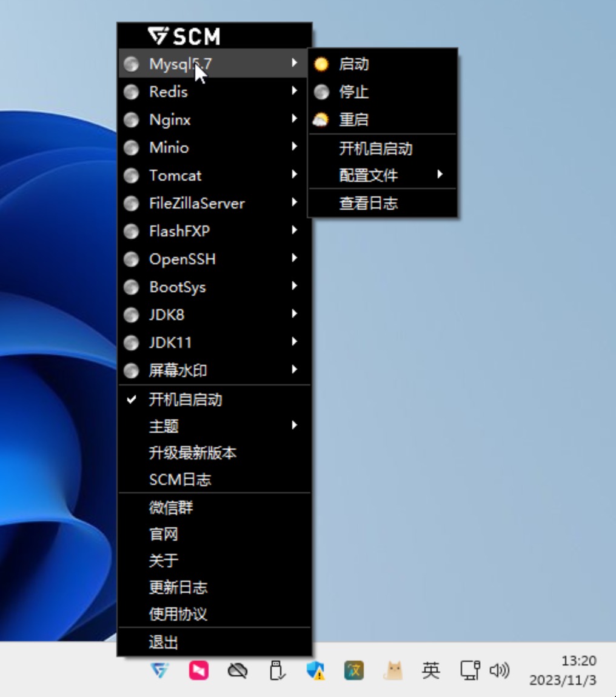
Task: Click the crossed-out cloud sync tray icon
Action: pyautogui.click(x=238, y=670)
